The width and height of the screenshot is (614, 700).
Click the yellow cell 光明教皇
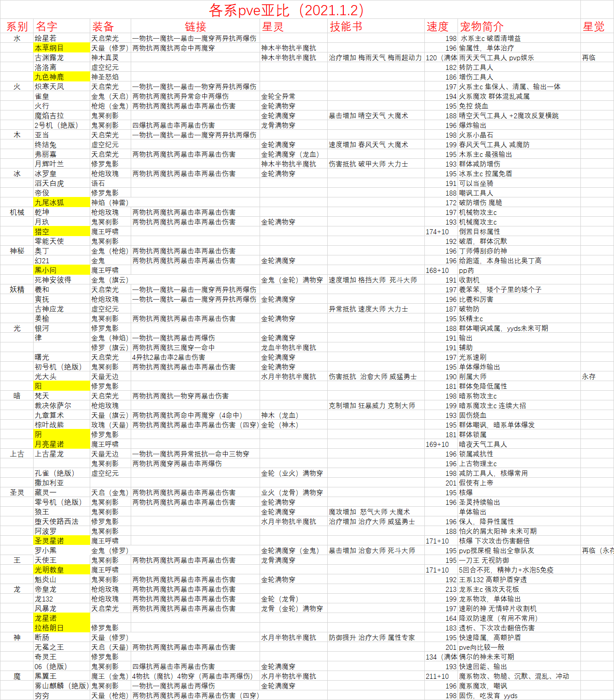point(62,570)
